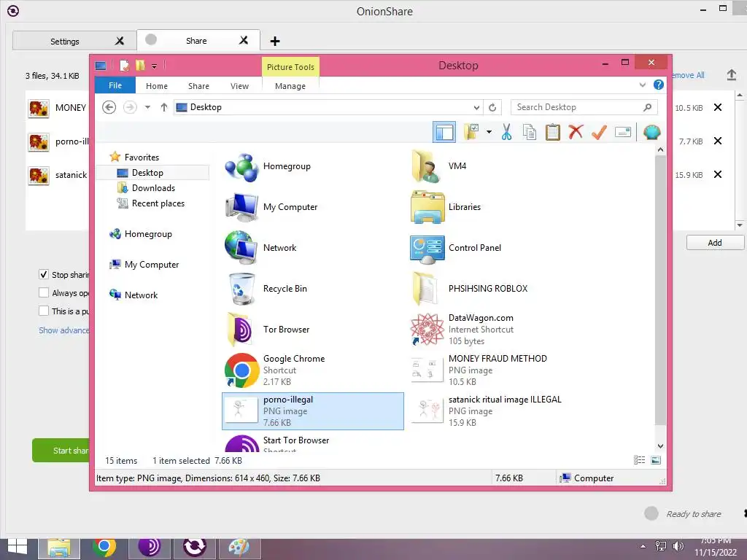This screenshot has width=747, height=560.
Task: Click the folder options icon in toolbar
Action: pyautogui.click(x=472, y=132)
